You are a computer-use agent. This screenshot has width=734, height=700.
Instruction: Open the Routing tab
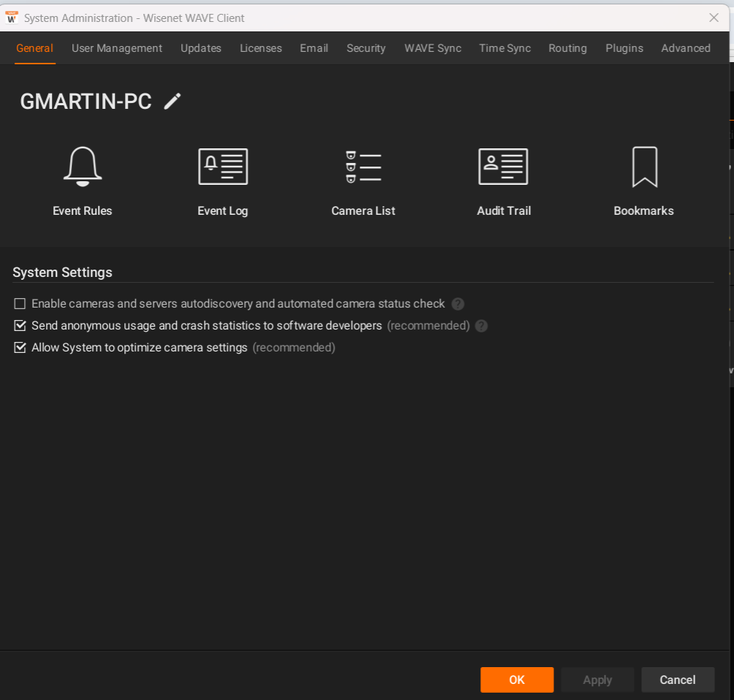567,48
